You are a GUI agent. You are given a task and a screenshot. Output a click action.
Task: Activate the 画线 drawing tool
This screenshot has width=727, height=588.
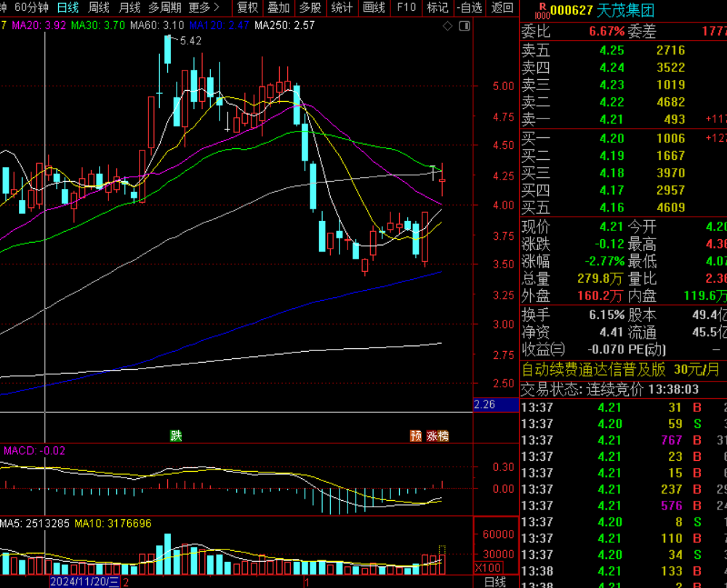pos(374,7)
